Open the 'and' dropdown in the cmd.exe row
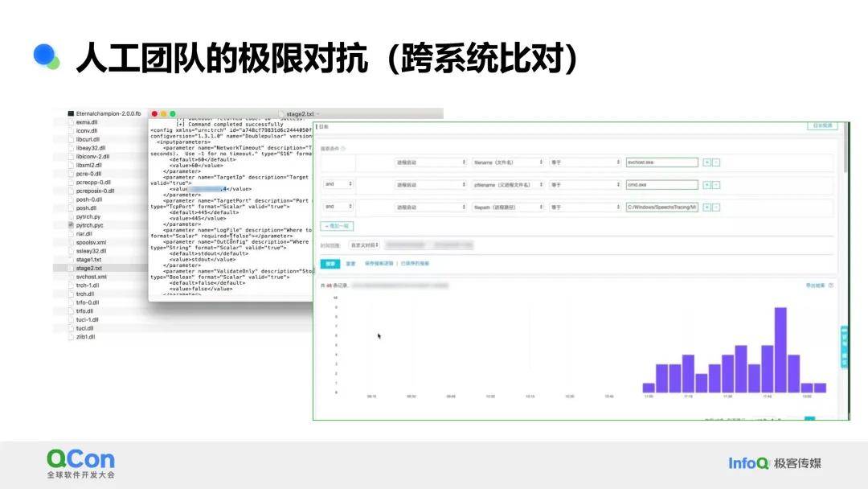 tap(338, 184)
